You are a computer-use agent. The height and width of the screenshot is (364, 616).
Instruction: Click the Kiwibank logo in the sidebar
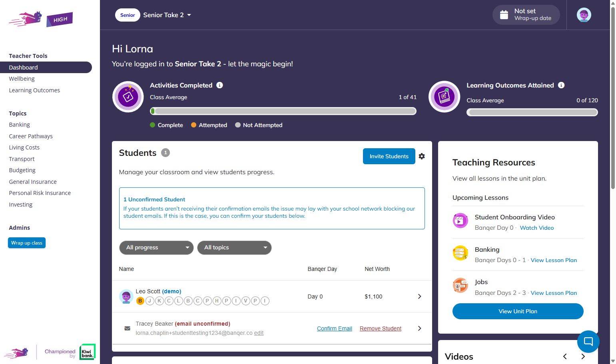[87, 352]
